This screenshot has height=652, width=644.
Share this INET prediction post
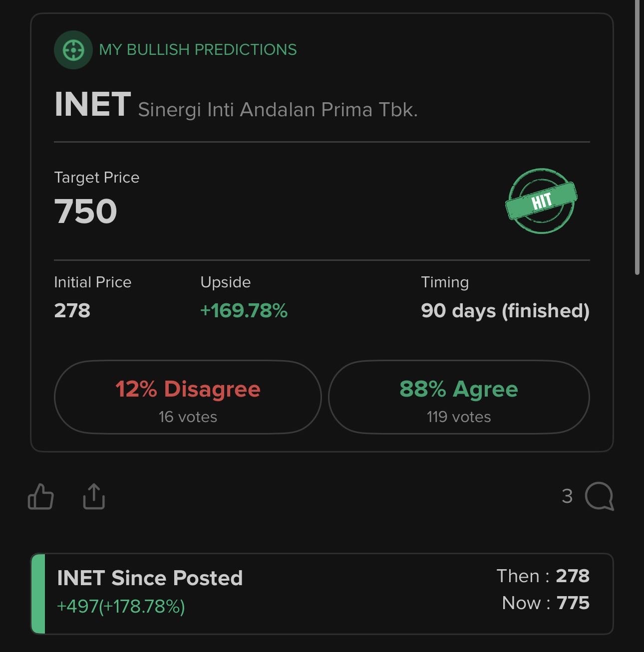point(94,497)
